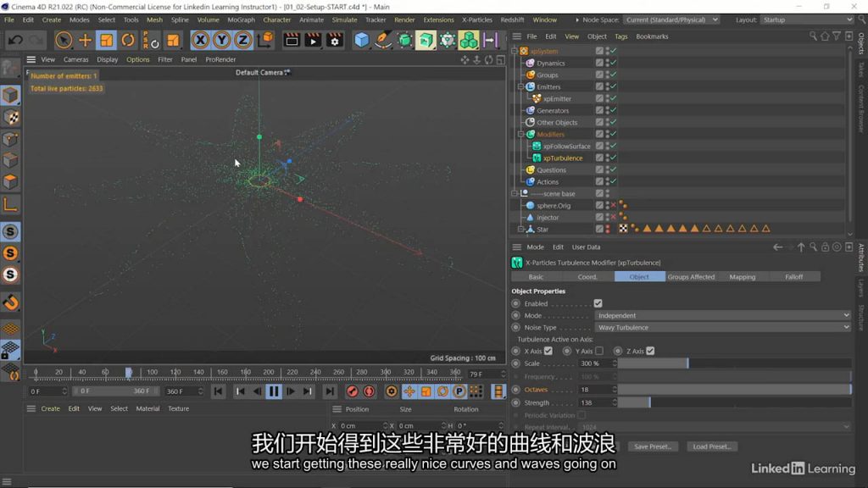The height and width of the screenshot is (488, 868).
Task: Click the Scale value field
Action: pyautogui.click(x=594, y=363)
